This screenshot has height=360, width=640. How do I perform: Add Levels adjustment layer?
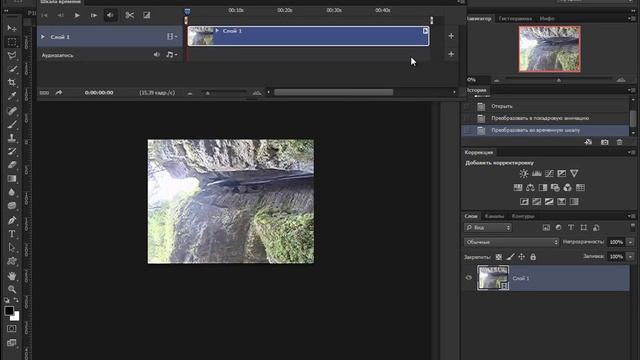pos(536,173)
